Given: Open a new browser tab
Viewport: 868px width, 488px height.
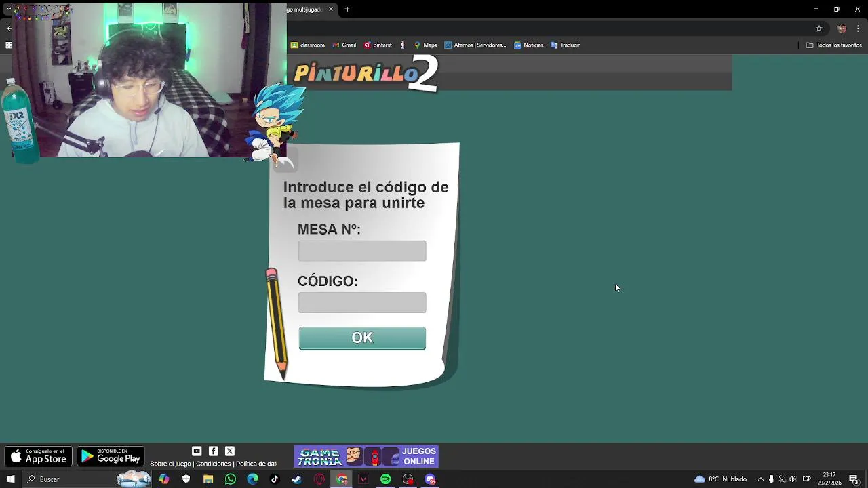Looking at the screenshot, I should pyautogui.click(x=347, y=9).
